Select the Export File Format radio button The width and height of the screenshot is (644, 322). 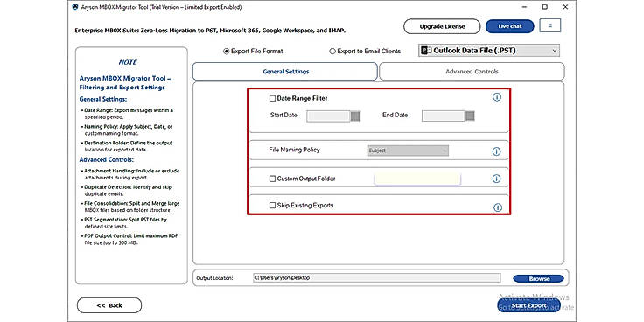226,52
